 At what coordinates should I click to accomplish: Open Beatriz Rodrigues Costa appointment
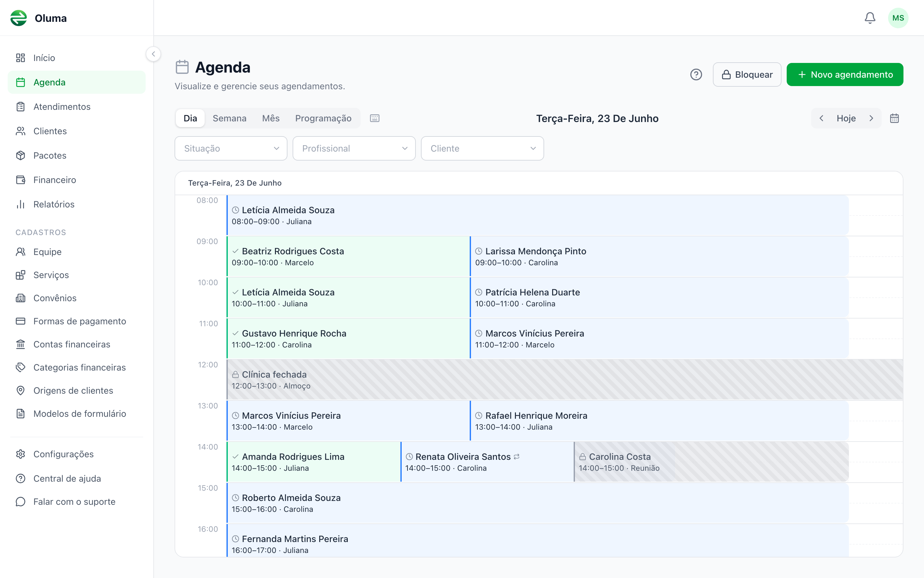[x=348, y=257]
